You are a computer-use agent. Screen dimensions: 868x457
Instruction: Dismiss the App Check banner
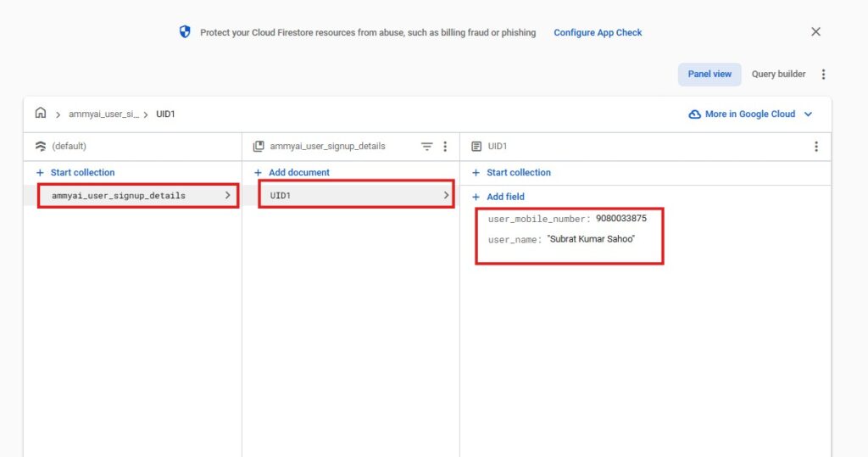point(815,32)
